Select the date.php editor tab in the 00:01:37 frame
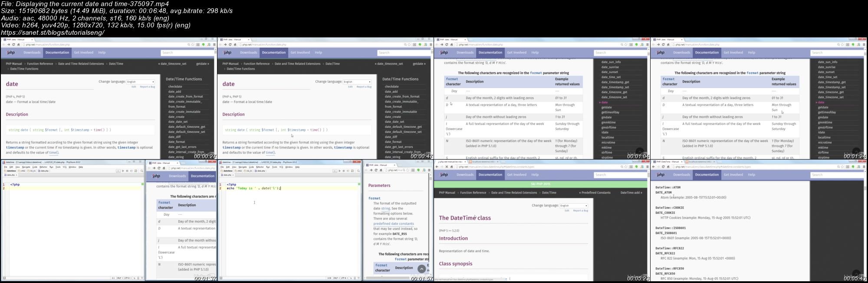The image size is (868, 283). tap(10, 175)
